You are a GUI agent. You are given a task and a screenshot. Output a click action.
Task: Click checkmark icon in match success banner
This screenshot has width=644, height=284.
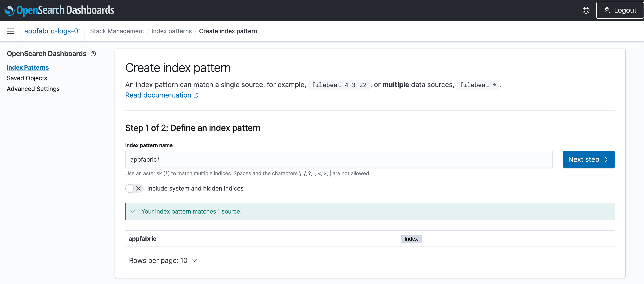133,211
